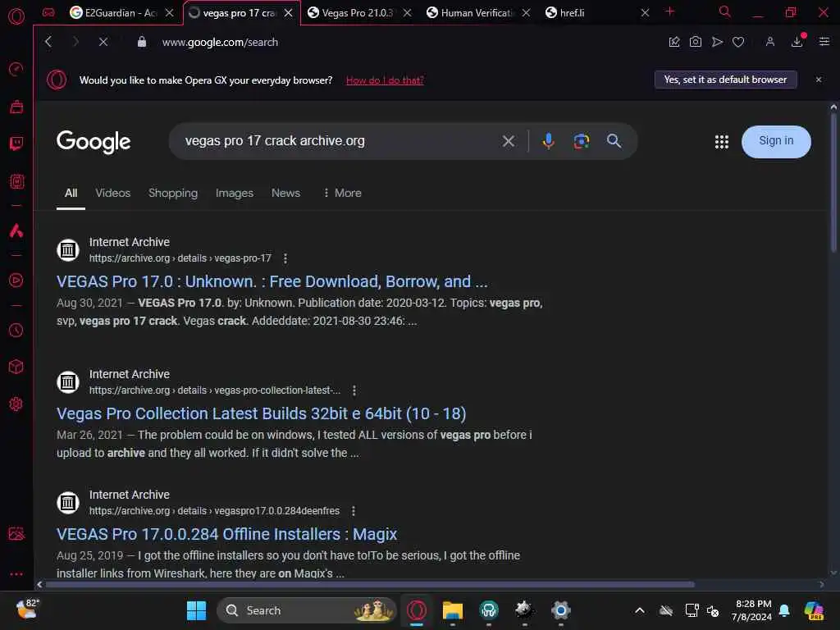Expand More search filters
840x630 pixels.
click(343, 193)
